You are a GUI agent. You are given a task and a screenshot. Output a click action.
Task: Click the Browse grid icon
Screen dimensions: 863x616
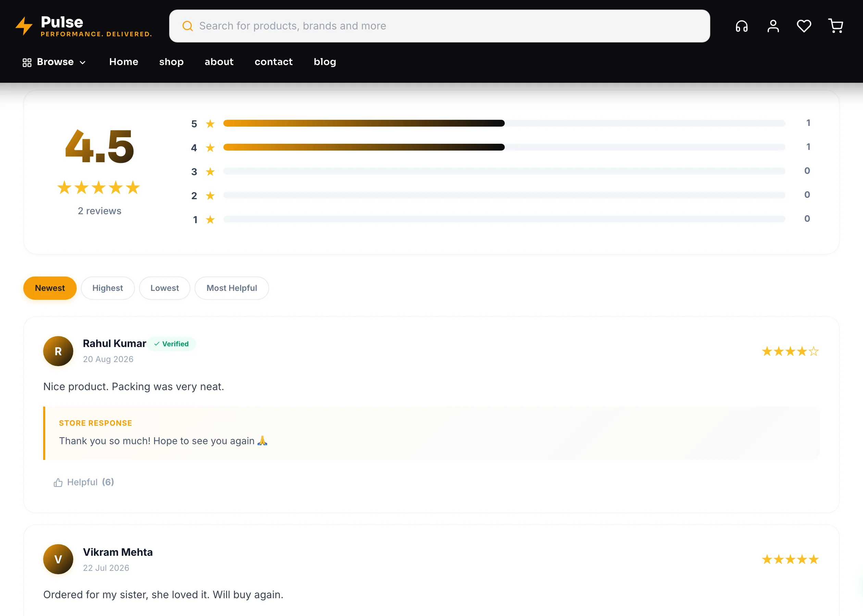(27, 62)
